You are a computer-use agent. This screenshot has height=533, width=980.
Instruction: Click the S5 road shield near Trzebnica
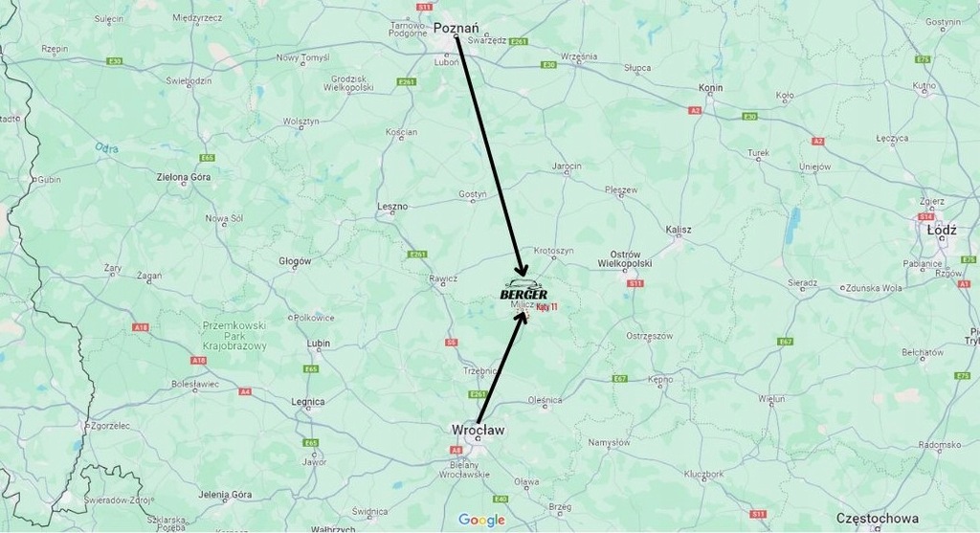click(452, 343)
